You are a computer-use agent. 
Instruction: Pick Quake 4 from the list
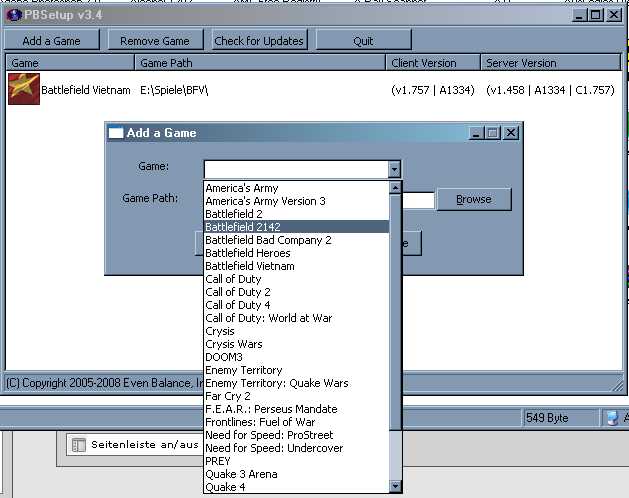click(x=296, y=487)
